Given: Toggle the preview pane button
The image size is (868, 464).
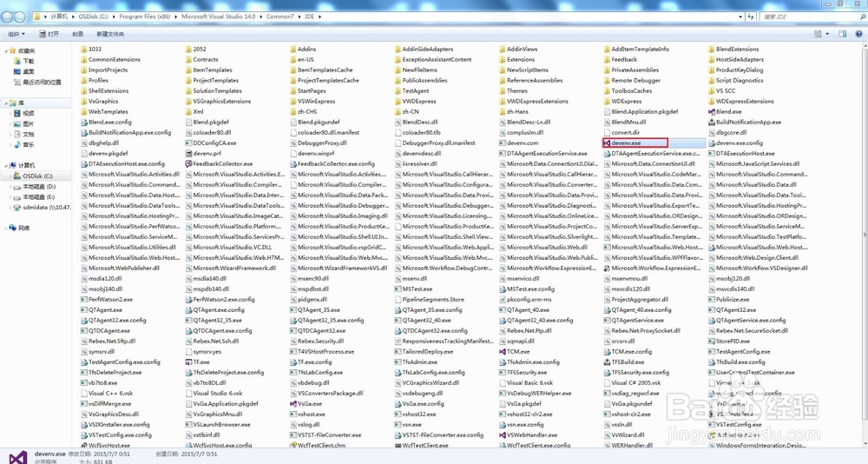Looking at the screenshot, I should (x=842, y=34).
